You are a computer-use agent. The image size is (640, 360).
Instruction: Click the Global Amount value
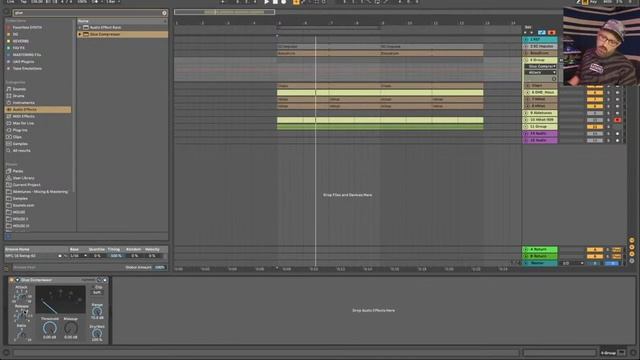point(160,267)
